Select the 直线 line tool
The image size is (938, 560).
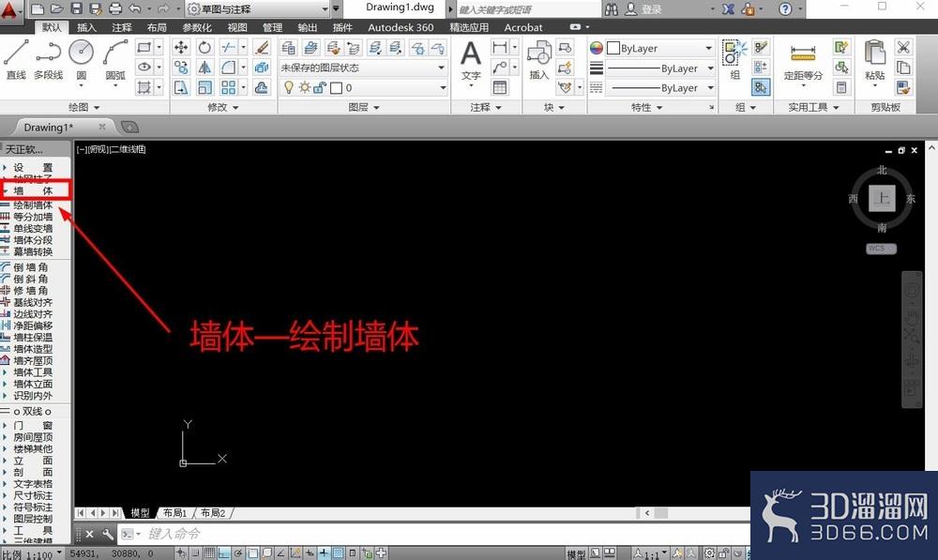click(x=16, y=59)
